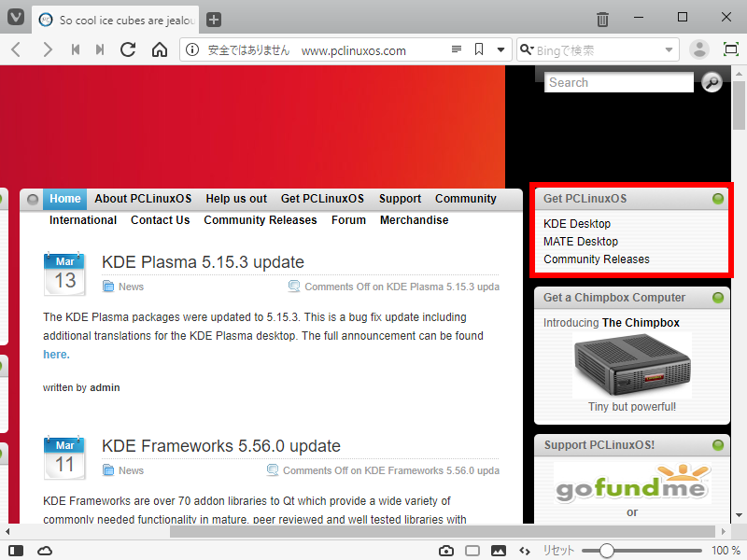Open Community Releases sidebar link
This screenshot has height=560, width=747.
[x=597, y=259]
